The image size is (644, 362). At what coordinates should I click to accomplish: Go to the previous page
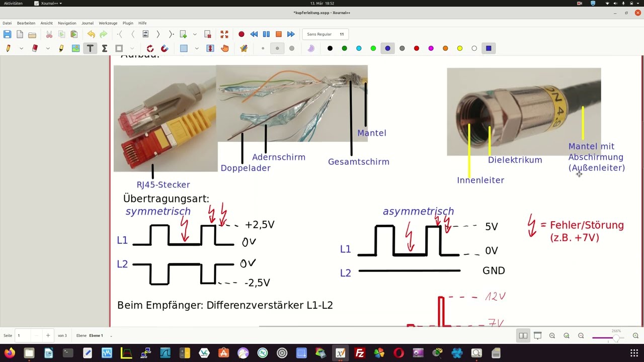tap(133, 34)
